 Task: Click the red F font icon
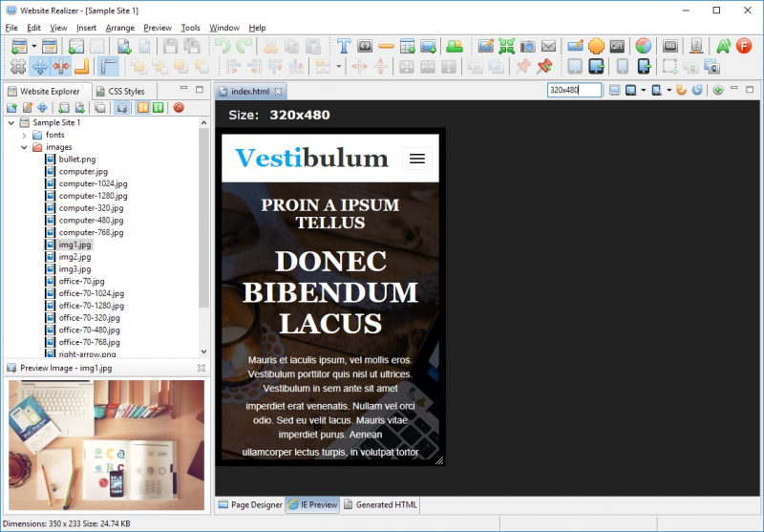tap(744, 46)
